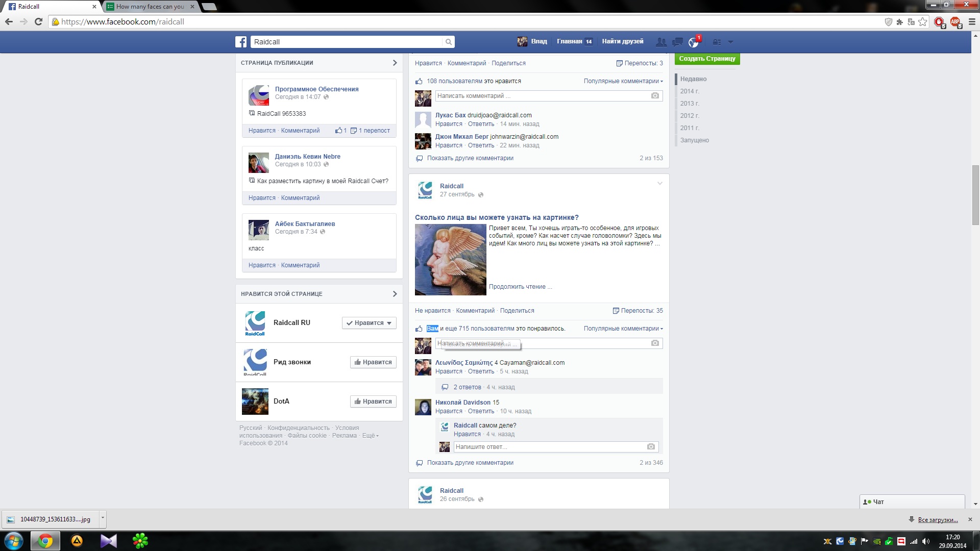Open Популярные комментарии dropdown under 715 likes

(x=623, y=329)
